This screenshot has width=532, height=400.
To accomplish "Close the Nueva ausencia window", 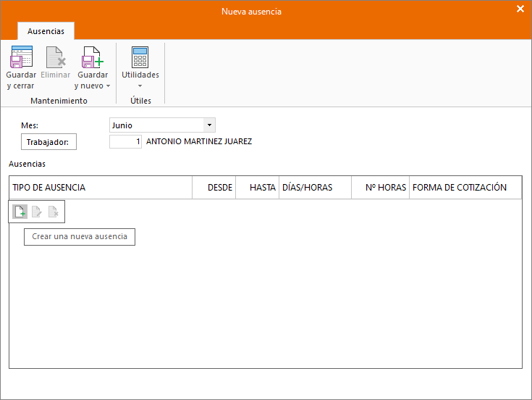I will click(520, 9).
